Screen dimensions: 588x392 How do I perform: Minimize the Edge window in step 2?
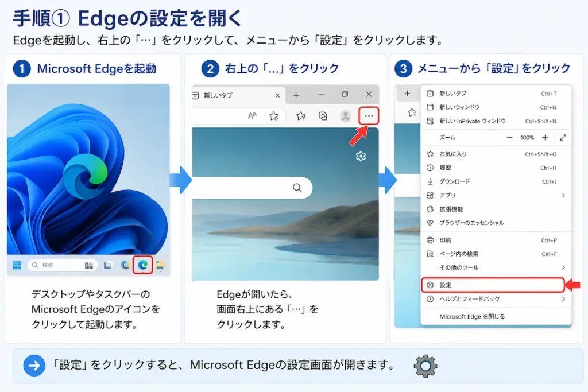coord(321,95)
